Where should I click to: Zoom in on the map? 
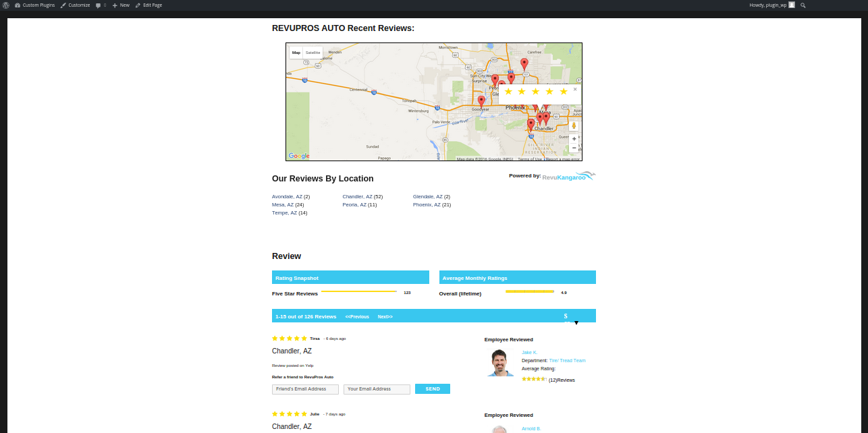click(574, 138)
